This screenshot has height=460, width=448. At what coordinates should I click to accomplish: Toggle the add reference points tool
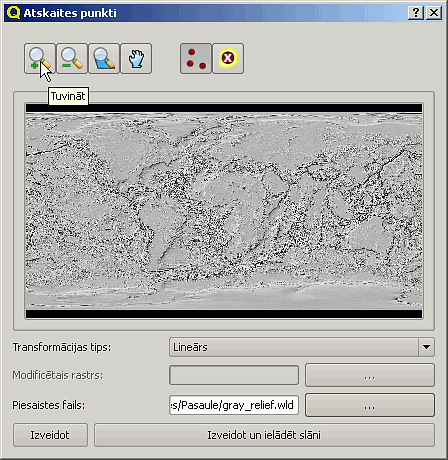tap(196, 58)
